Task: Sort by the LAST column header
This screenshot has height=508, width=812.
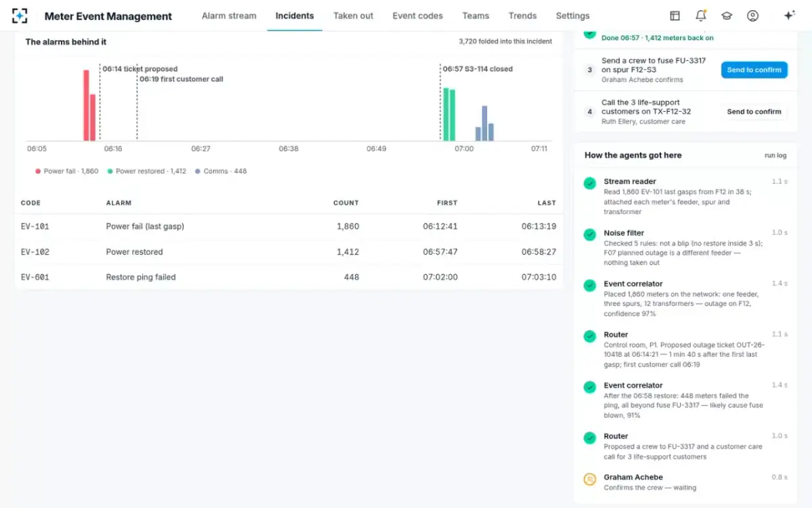Action: pyautogui.click(x=547, y=203)
